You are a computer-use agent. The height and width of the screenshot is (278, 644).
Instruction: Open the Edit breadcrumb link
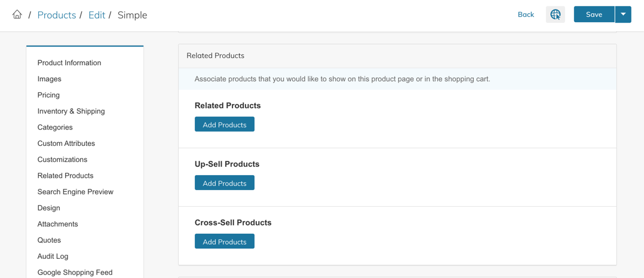97,15
